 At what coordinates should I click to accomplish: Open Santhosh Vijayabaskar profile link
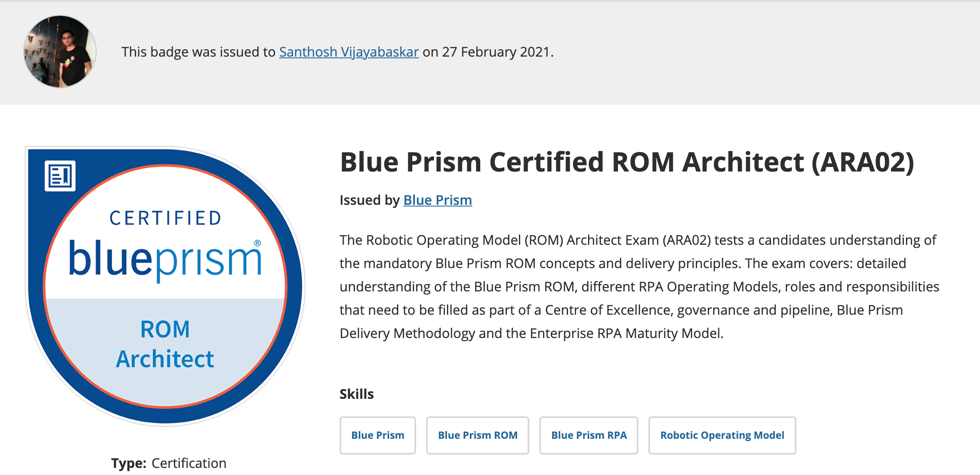(x=349, y=52)
